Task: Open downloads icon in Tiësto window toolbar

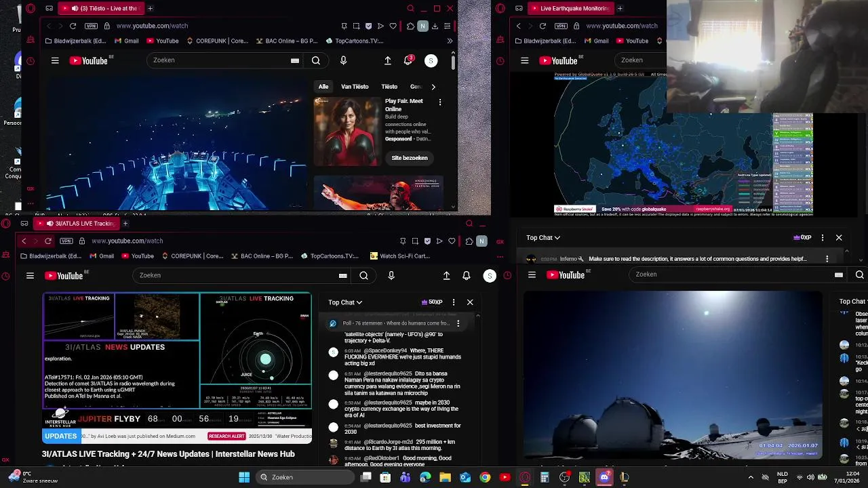Action: pyautogui.click(x=435, y=26)
